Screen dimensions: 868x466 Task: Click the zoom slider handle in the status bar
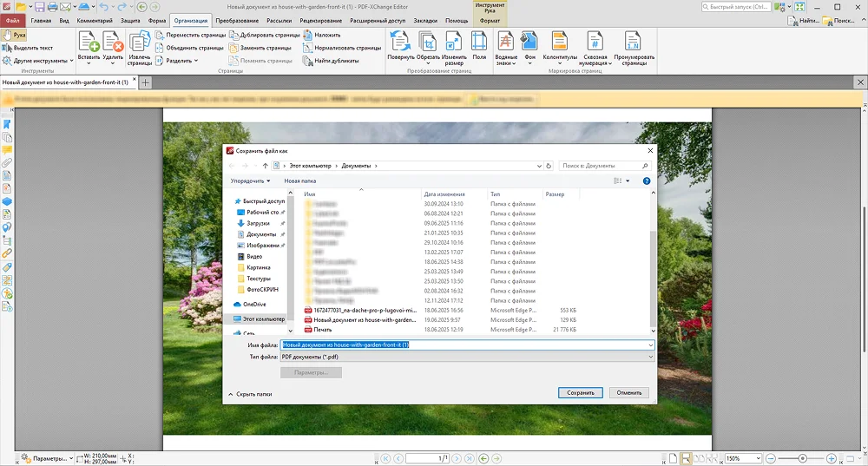click(802, 458)
